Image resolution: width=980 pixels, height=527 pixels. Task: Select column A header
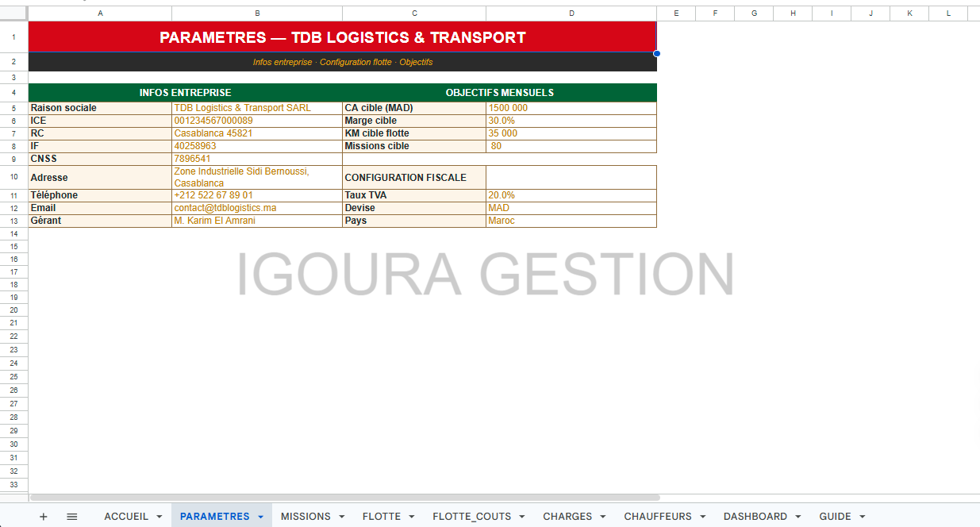coord(100,13)
